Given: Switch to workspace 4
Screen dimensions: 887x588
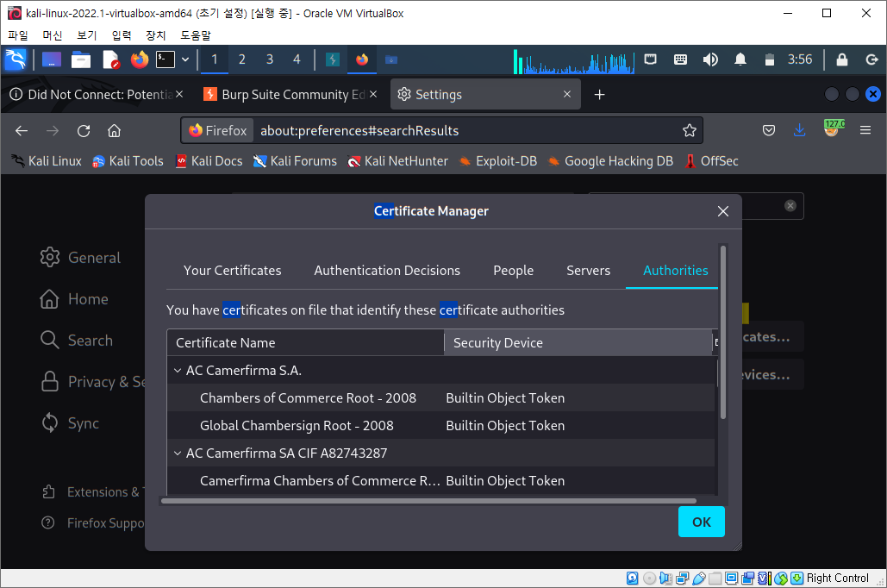Looking at the screenshot, I should coord(297,59).
